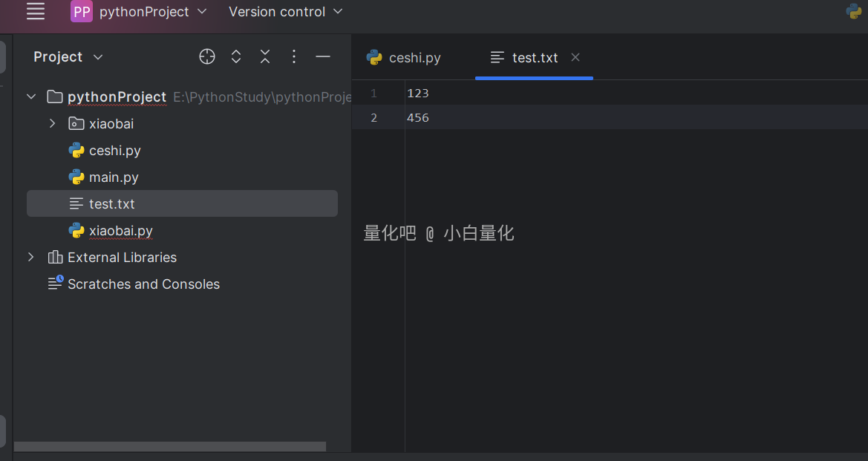
Task: Open the Project panel options (three dots)
Action: tap(294, 57)
